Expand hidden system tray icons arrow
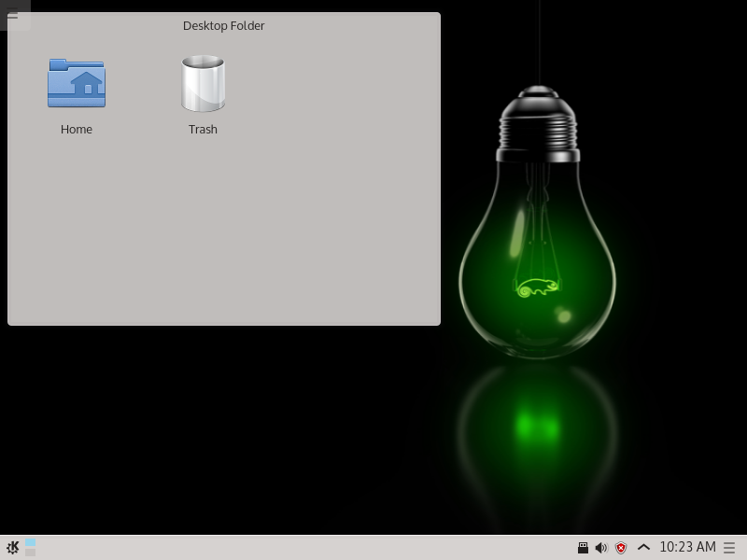 (643, 547)
